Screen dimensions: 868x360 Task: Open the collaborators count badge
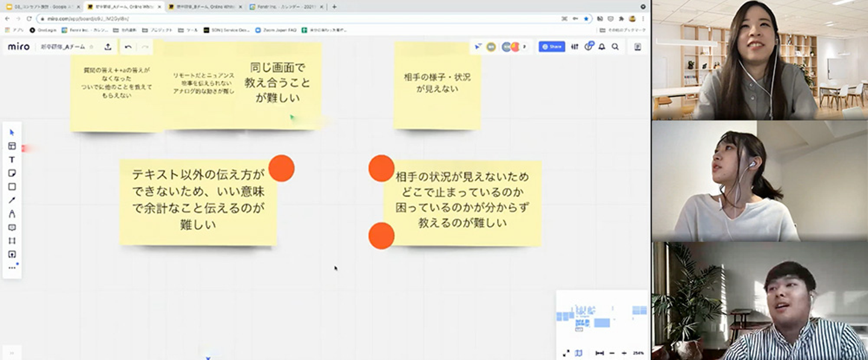[524, 46]
